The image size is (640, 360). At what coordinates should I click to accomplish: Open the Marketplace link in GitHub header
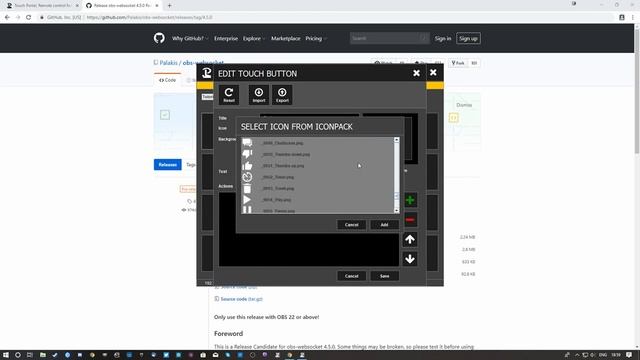285,38
